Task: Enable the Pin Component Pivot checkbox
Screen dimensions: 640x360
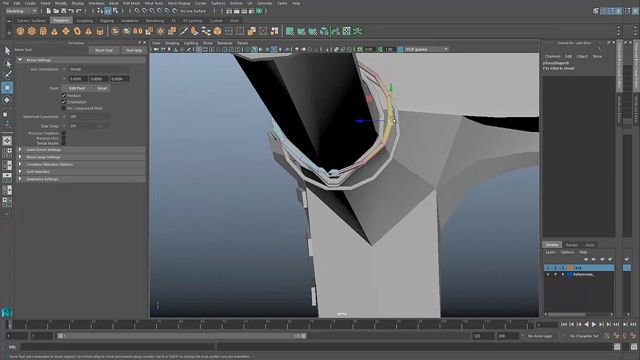Action: [x=64, y=108]
